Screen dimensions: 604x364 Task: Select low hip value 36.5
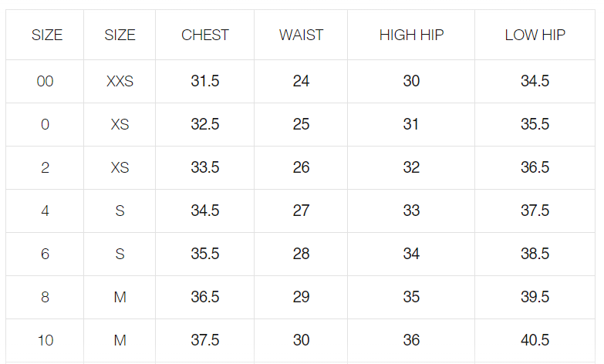pyautogui.click(x=535, y=167)
